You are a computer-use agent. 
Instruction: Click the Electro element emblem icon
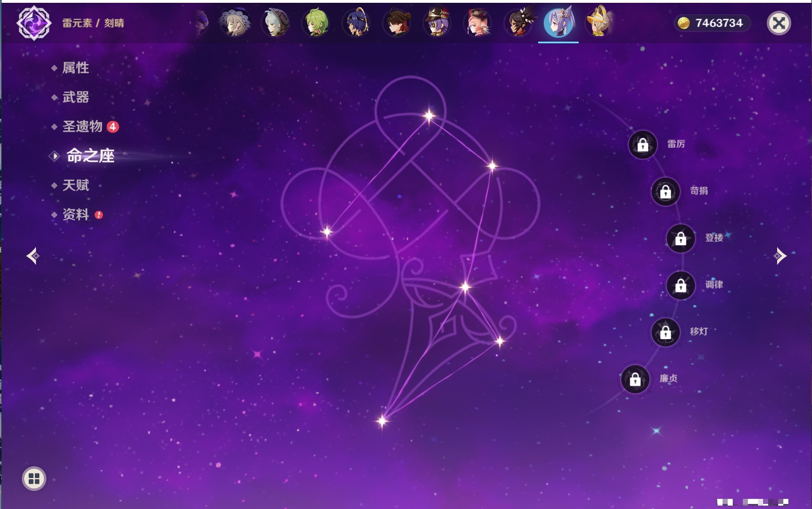coord(34,23)
